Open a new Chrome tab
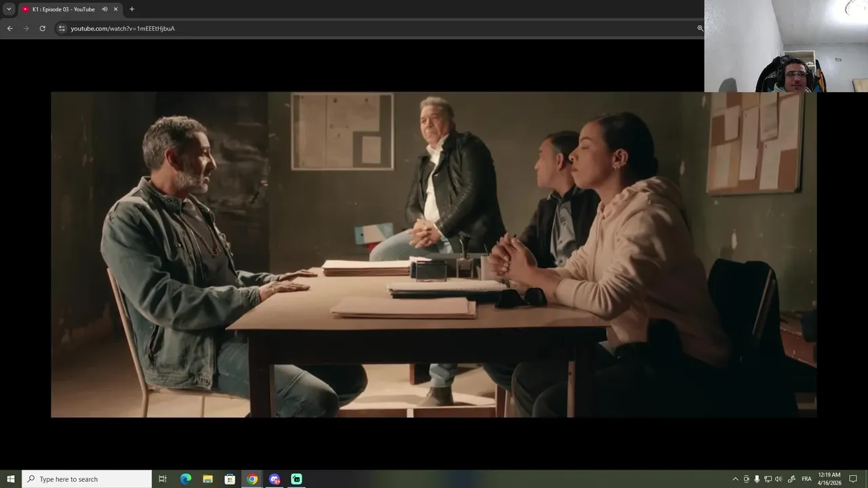 point(132,9)
